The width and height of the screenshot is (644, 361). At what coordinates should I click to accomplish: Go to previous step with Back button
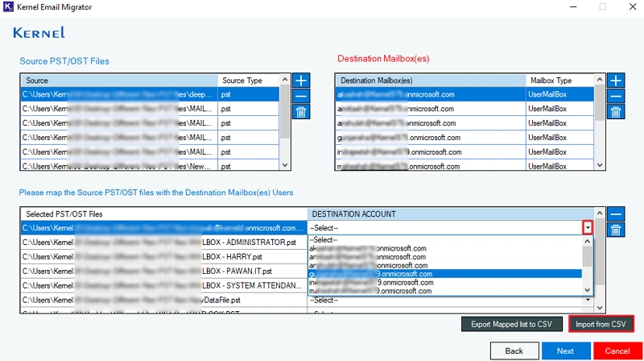pyautogui.click(x=514, y=351)
